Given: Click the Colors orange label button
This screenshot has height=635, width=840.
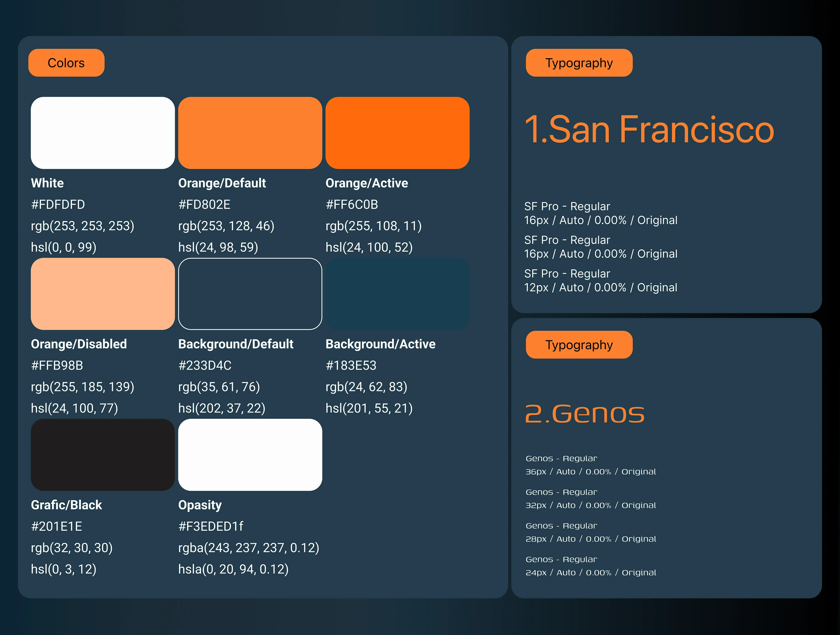Looking at the screenshot, I should (66, 63).
